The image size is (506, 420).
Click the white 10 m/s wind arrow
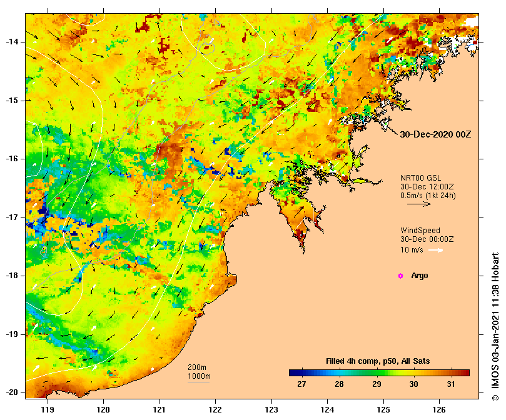click(436, 250)
